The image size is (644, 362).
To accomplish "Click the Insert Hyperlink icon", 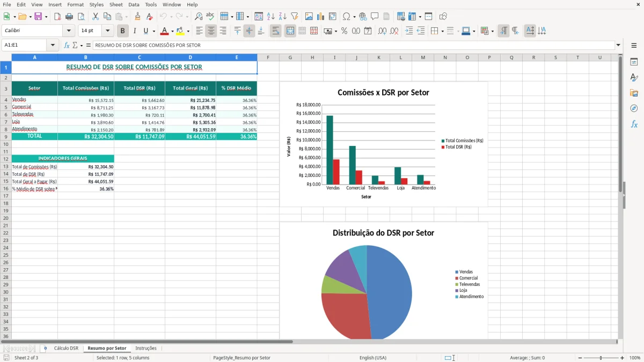I will pyautogui.click(x=363, y=17).
